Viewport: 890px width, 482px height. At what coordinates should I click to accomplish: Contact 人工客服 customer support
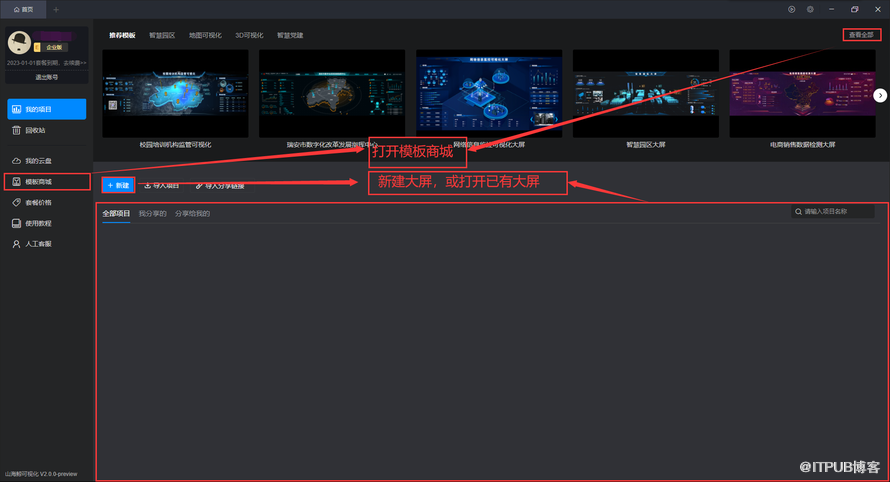pos(47,244)
